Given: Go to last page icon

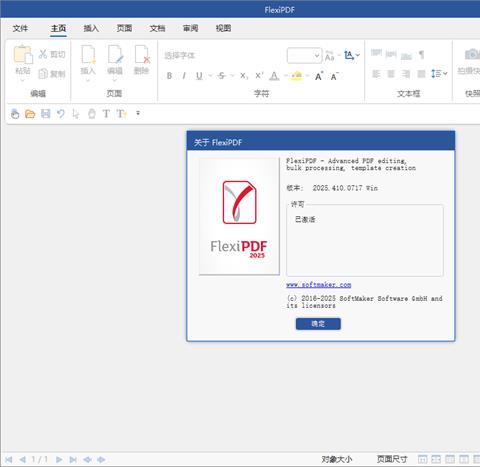Looking at the screenshot, I should tap(73, 460).
